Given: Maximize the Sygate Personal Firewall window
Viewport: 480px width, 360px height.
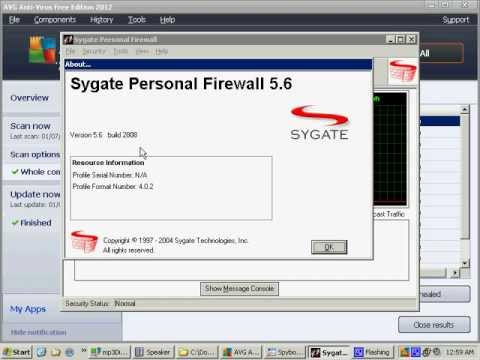Looking at the screenshot, I should pyautogui.click(x=401, y=40).
